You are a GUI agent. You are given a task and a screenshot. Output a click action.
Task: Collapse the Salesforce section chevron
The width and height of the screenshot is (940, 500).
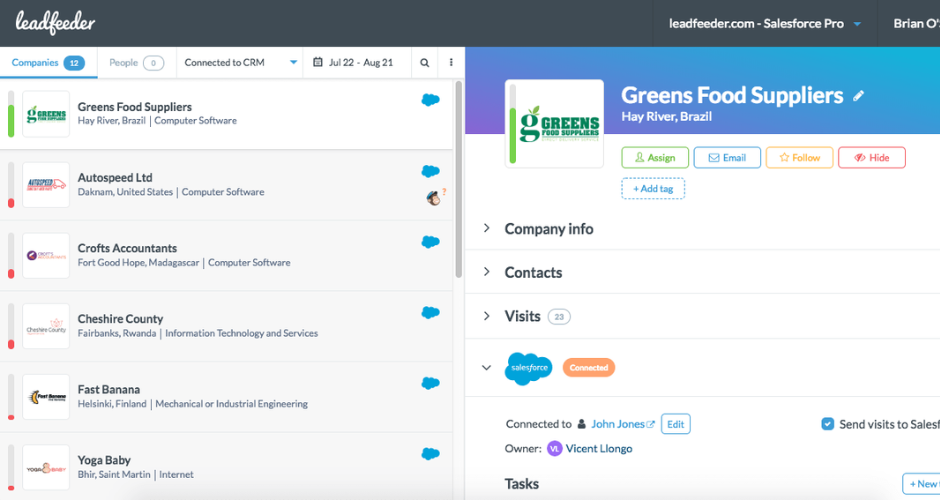point(486,368)
